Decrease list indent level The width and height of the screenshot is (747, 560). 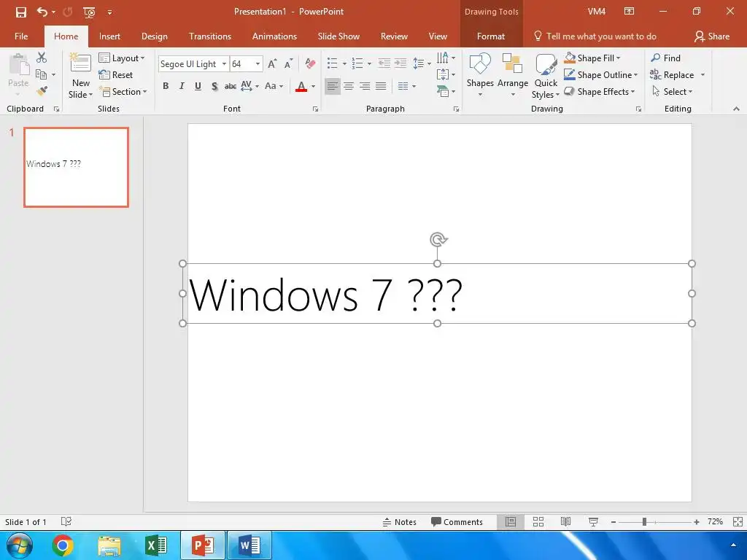click(x=384, y=63)
